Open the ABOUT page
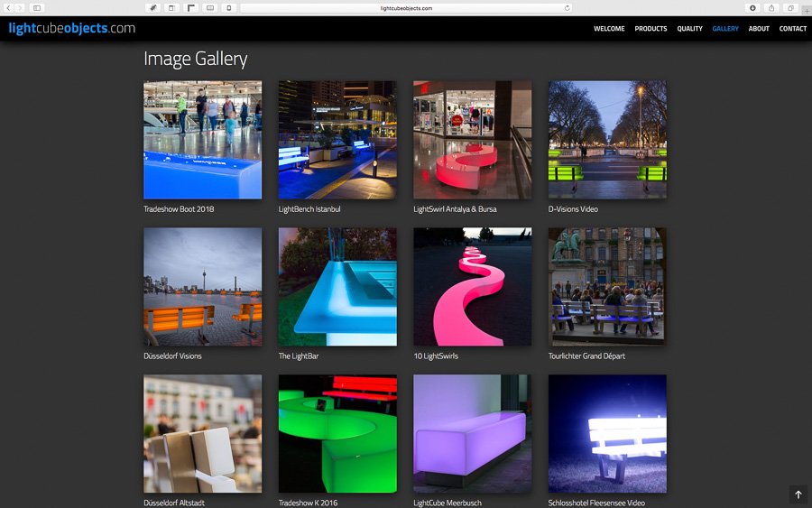The height and width of the screenshot is (508, 812). (x=759, y=29)
